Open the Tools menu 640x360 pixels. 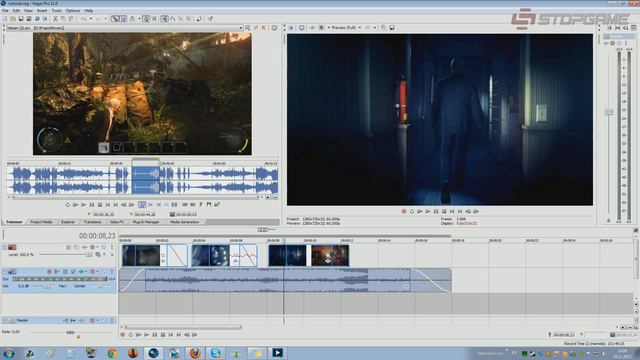pyautogui.click(x=56, y=11)
